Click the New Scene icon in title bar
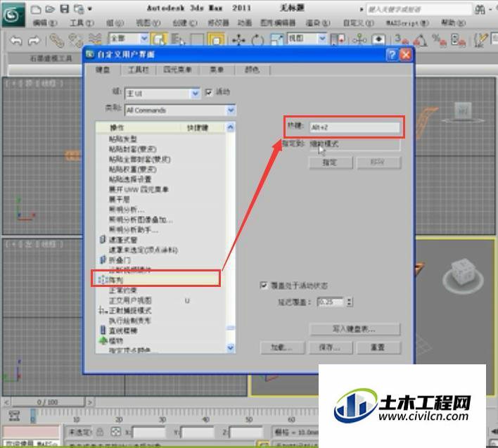This screenshot has height=448, width=498. tap(36, 9)
